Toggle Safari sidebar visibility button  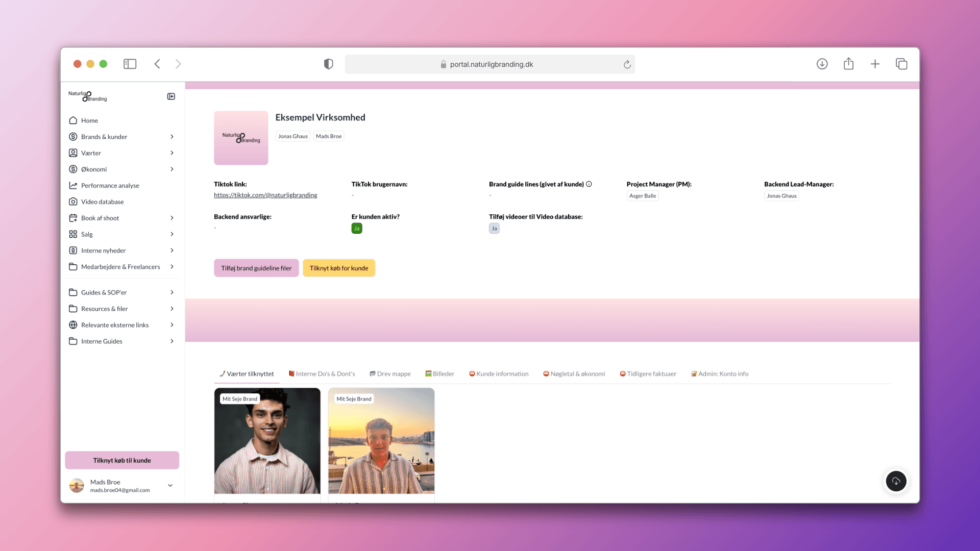pyautogui.click(x=130, y=64)
